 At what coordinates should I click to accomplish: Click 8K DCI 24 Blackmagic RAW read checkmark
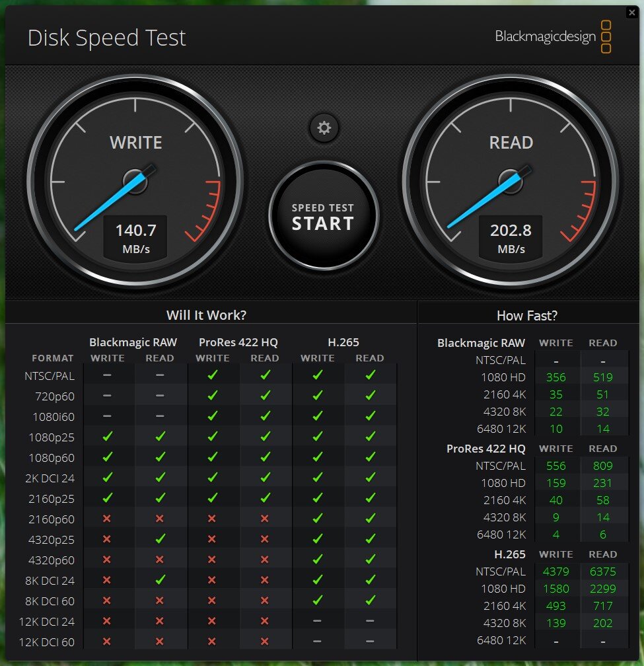(160, 579)
